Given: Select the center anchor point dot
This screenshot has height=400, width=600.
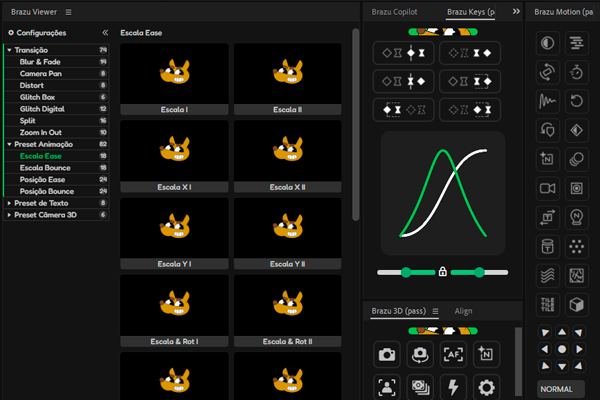Looking at the screenshot, I should coord(562,349).
